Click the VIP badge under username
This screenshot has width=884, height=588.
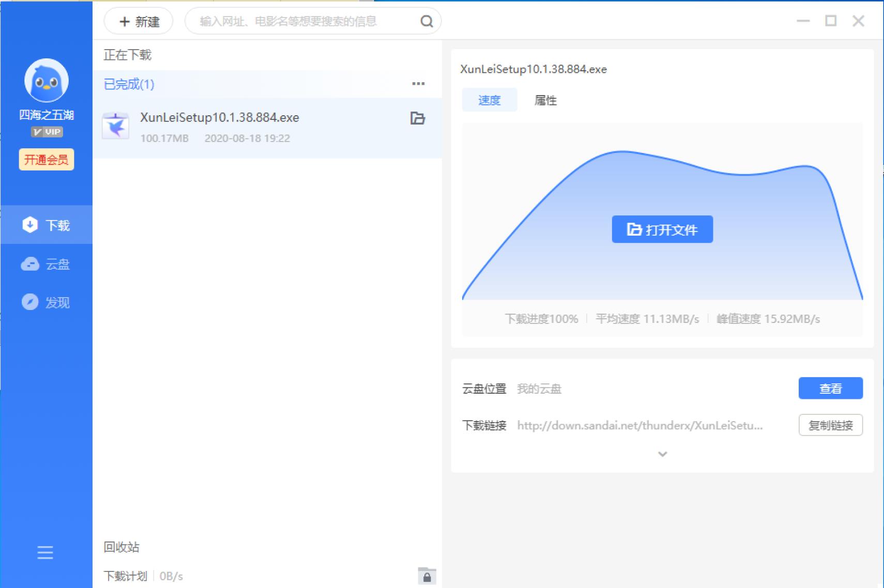pyautogui.click(x=47, y=132)
